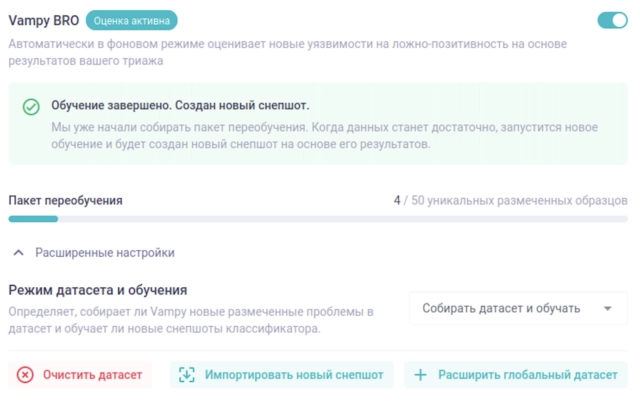Click the 4 / 50 samples counter
640x405 pixels.
(x=510, y=200)
